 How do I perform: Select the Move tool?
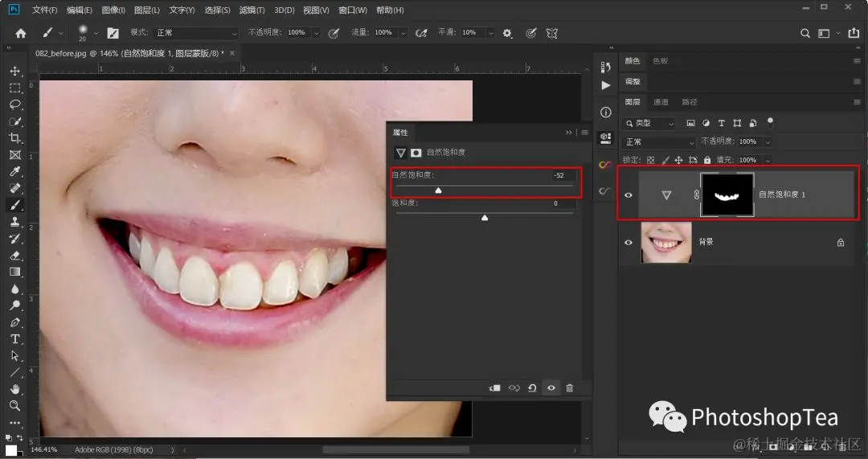click(x=14, y=72)
